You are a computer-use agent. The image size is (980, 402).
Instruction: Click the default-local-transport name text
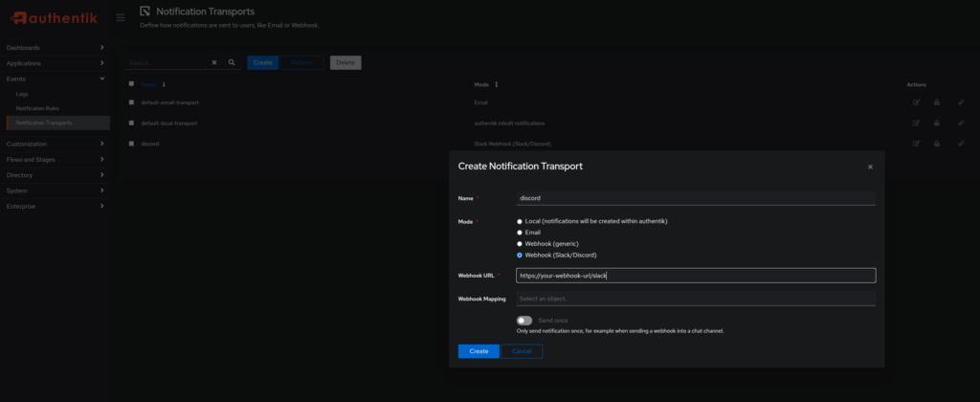click(x=169, y=123)
